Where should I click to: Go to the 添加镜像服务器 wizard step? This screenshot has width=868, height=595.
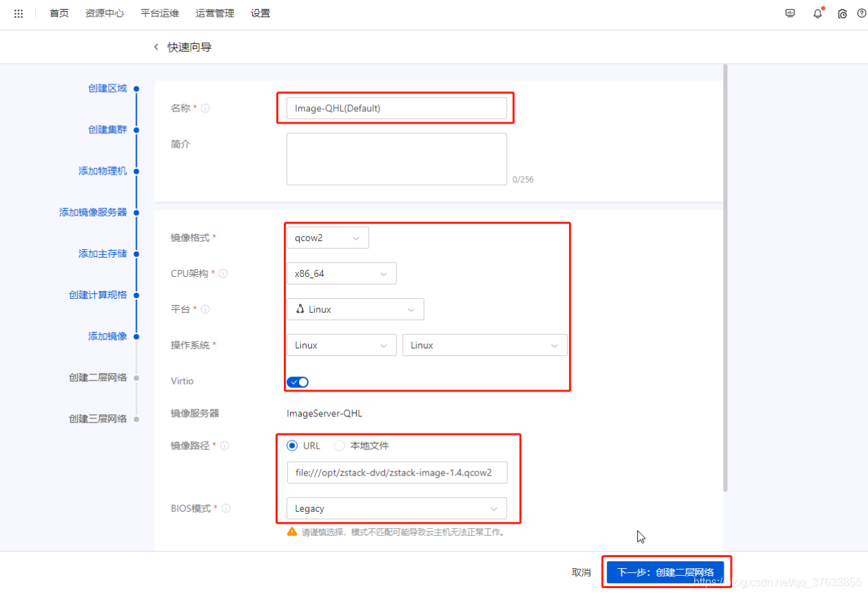93,212
